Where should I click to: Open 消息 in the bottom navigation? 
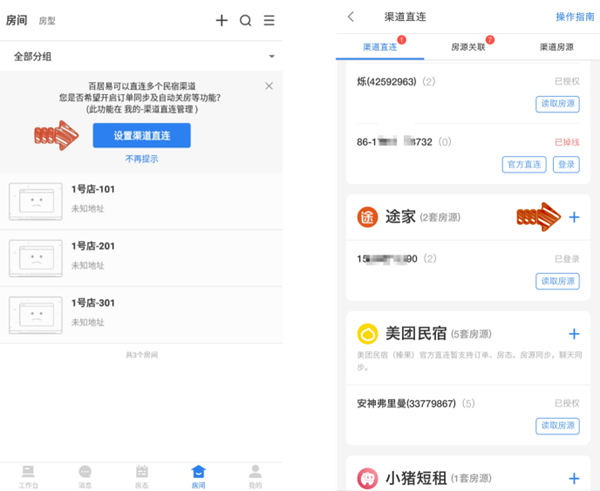pyautogui.click(x=85, y=476)
